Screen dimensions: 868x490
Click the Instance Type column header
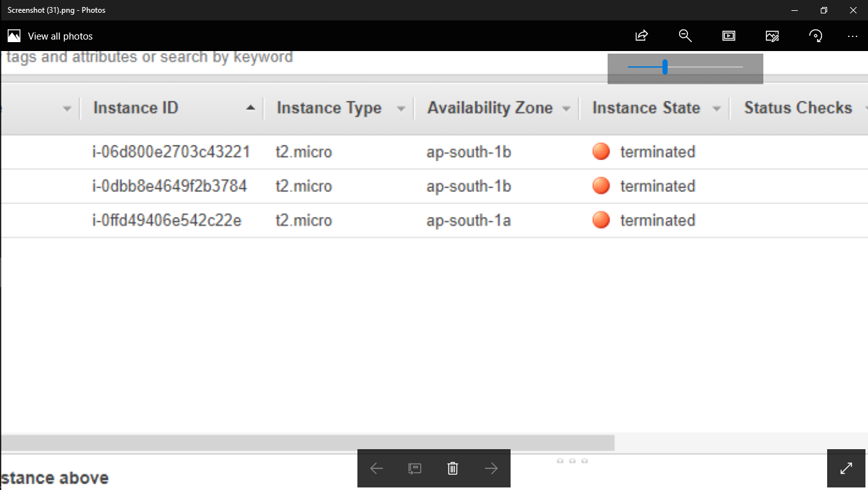[x=329, y=108]
